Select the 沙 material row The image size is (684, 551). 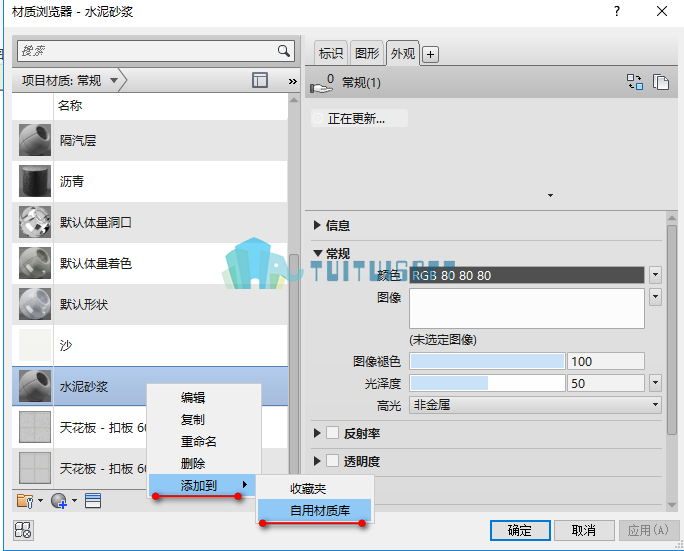click(150, 345)
